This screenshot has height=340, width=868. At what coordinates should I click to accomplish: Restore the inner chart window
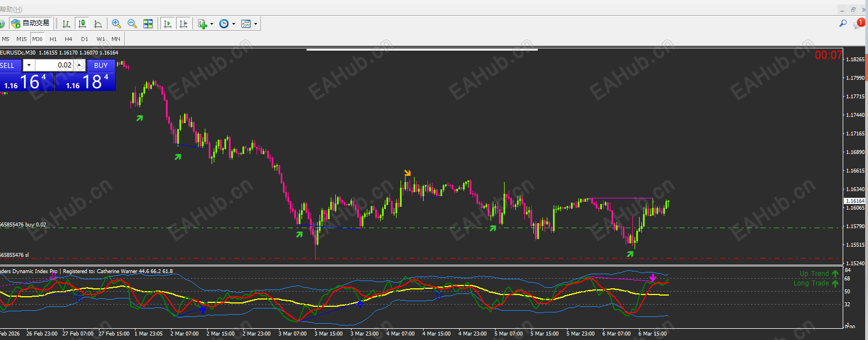853,10
